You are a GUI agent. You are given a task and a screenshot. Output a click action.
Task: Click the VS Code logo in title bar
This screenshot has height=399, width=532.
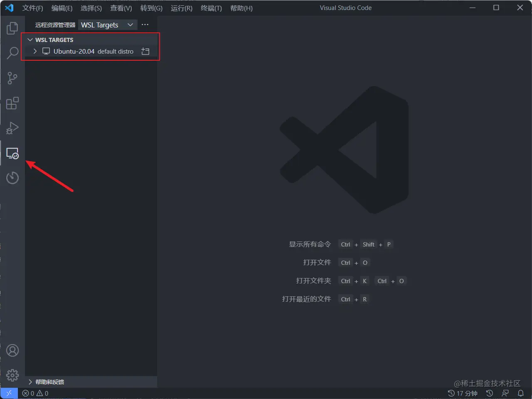[x=9, y=8]
